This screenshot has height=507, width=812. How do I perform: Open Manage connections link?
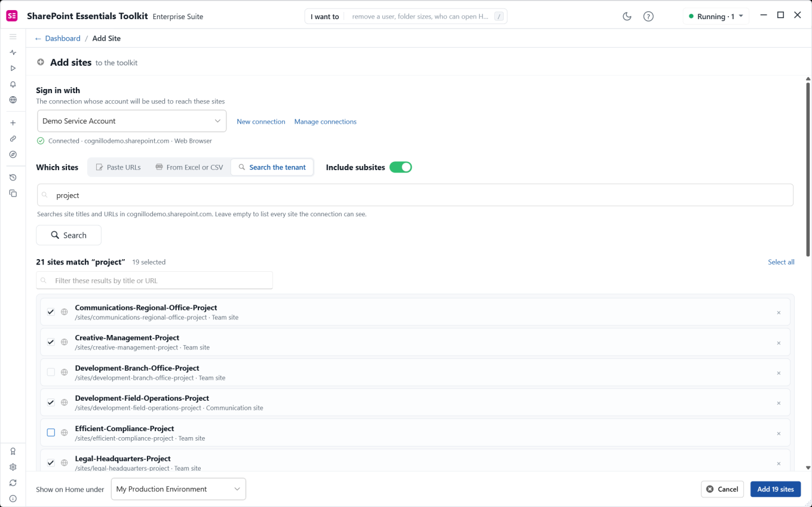(325, 121)
